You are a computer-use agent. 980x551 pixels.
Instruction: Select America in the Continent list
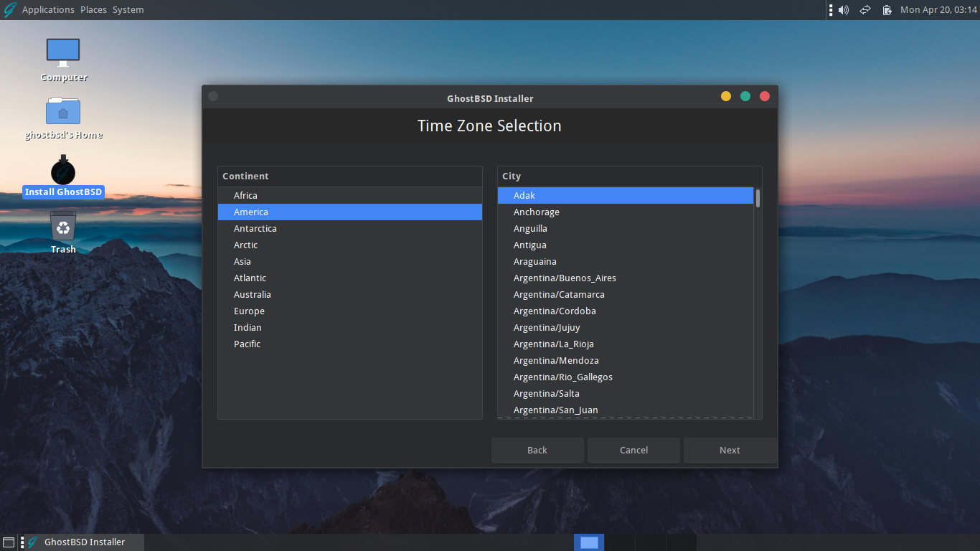click(350, 212)
